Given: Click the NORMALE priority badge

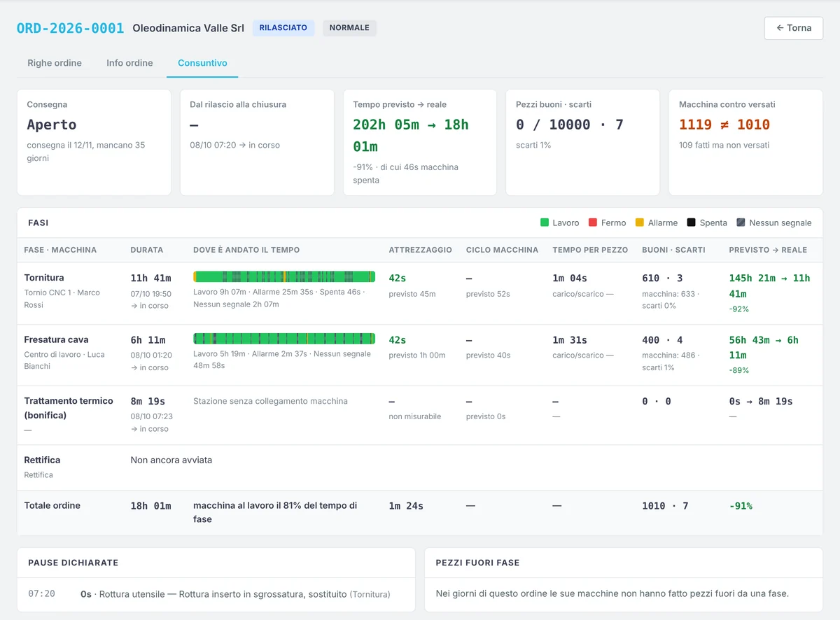Looking at the screenshot, I should pyautogui.click(x=349, y=28).
